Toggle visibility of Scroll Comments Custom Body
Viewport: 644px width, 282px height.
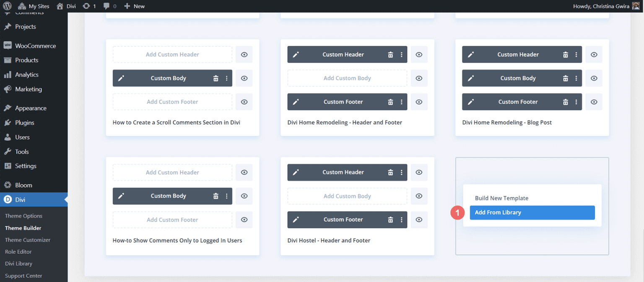(244, 78)
